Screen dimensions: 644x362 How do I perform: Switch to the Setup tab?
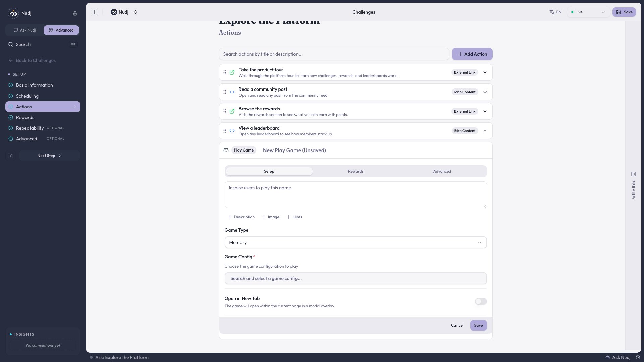269,171
